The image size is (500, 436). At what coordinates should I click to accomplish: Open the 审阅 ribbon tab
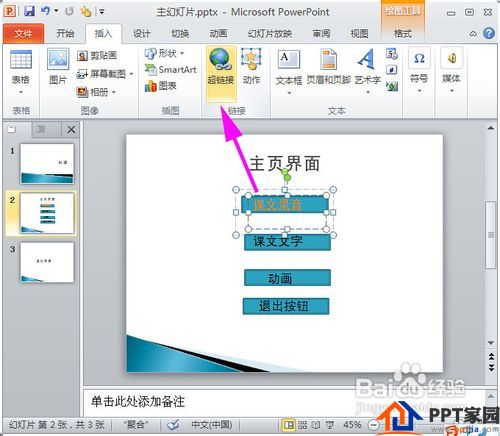(x=321, y=33)
